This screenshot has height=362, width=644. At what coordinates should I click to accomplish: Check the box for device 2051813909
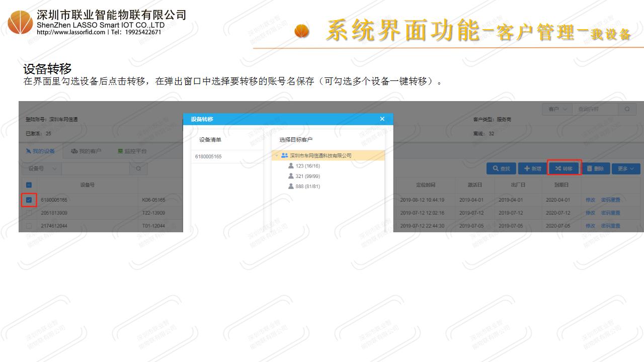29,213
